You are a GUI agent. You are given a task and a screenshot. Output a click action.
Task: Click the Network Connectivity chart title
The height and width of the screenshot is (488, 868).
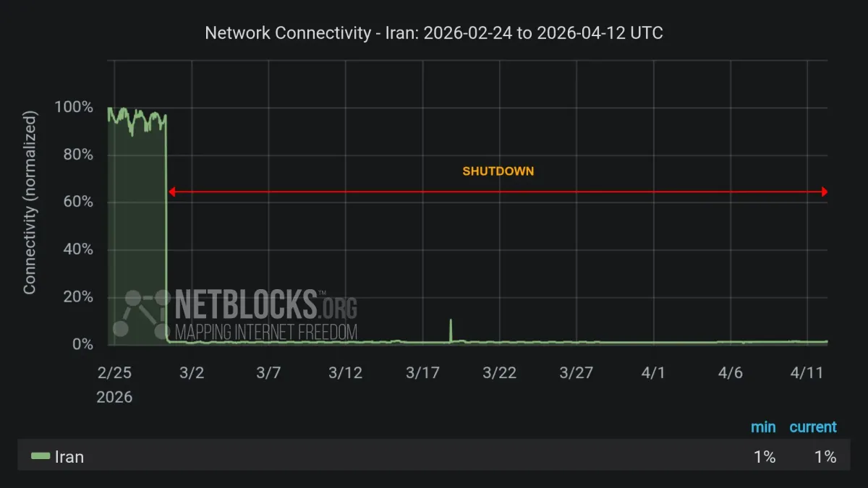coord(433,33)
